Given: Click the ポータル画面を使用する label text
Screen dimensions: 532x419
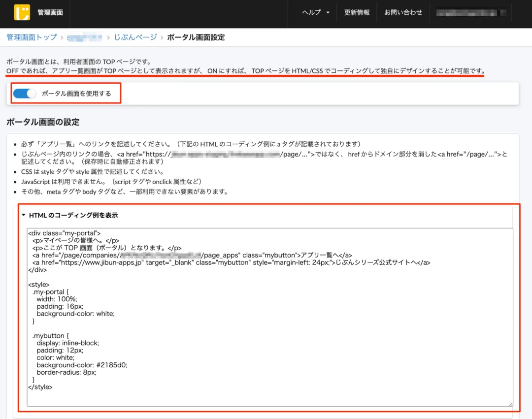Looking at the screenshot, I should 76,94.
